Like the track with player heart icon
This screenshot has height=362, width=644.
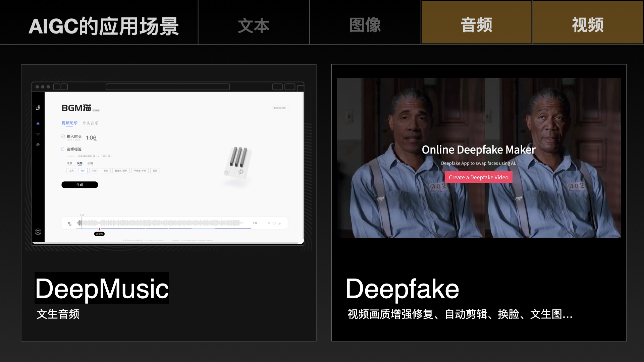tap(274, 223)
